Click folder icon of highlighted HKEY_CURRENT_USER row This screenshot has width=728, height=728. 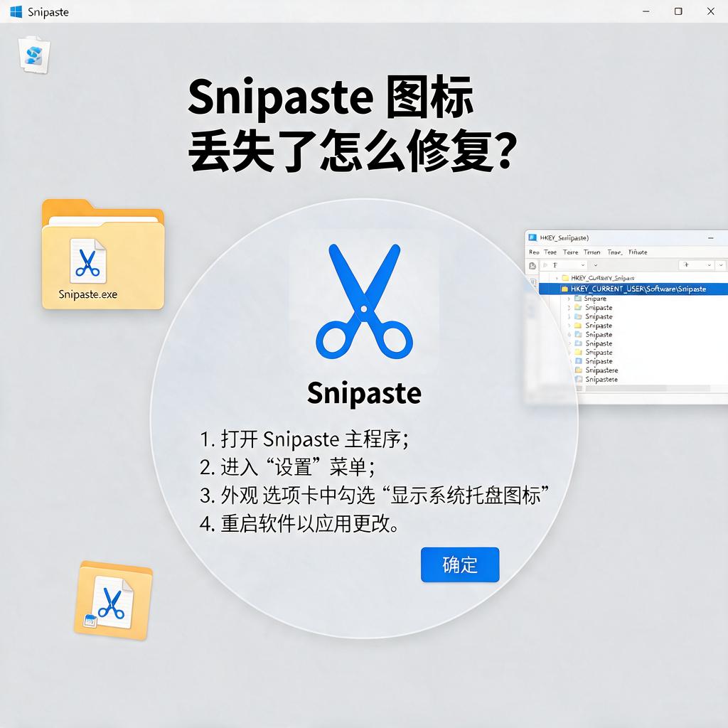tap(564, 289)
